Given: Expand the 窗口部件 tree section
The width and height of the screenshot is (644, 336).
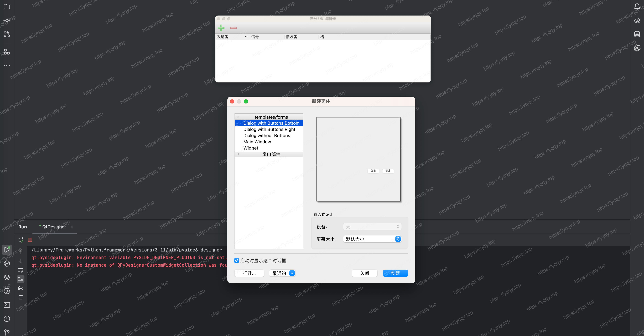Looking at the screenshot, I should pyautogui.click(x=238, y=154).
